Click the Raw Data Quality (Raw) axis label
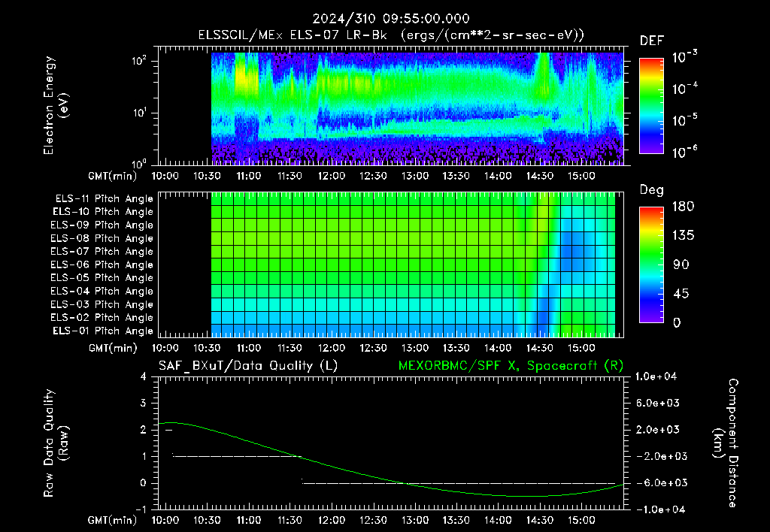The height and width of the screenshot is (532, 770). tap(56, 443)
